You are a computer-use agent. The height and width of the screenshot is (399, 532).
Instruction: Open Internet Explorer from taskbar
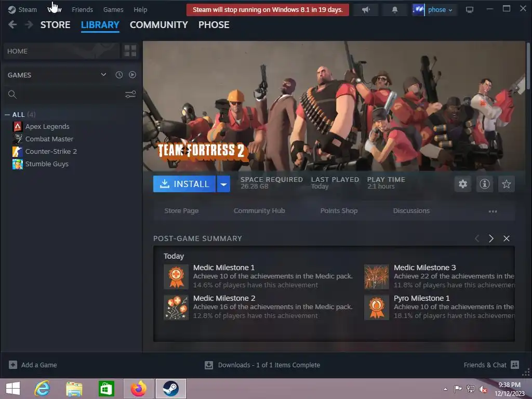pyautogui.click(x=42, y=389)
